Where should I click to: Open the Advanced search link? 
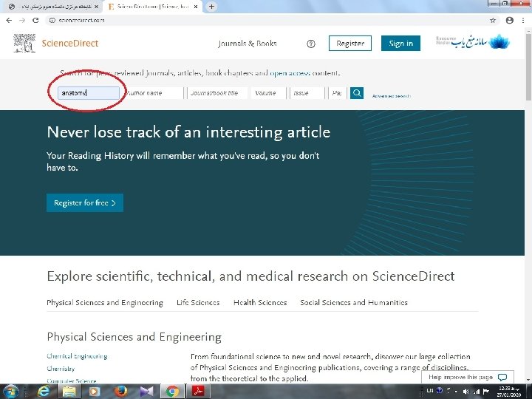(x=391, y=96)
